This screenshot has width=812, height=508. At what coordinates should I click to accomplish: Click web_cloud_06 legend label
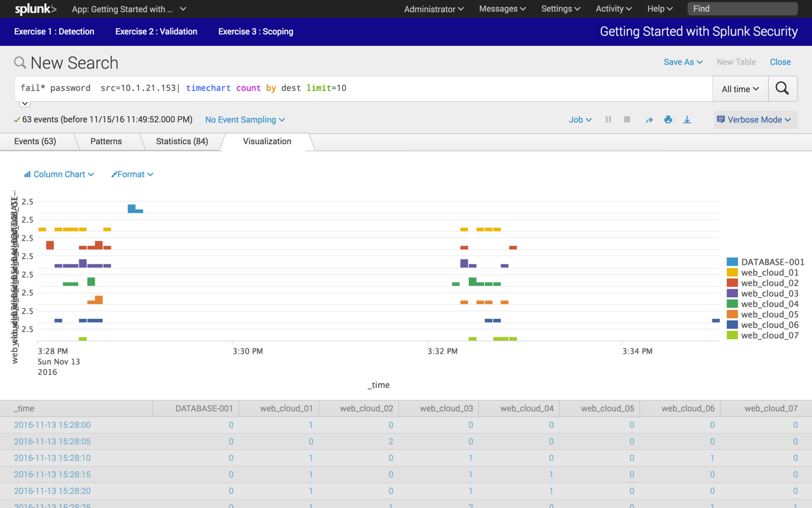pos(769,324)
